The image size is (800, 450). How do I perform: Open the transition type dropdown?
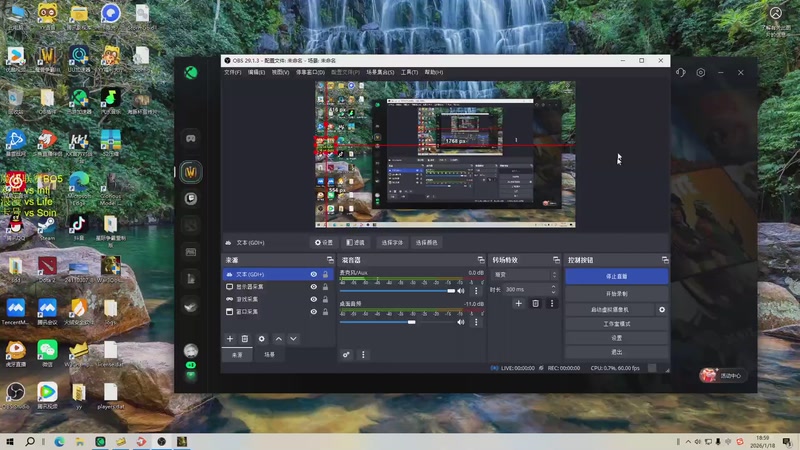523,274
